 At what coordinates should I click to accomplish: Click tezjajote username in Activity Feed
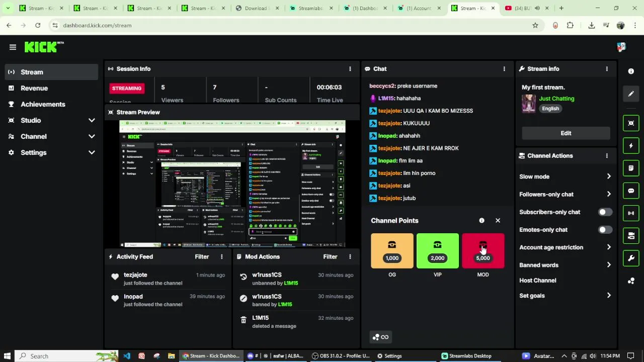(x=135, y=275)
